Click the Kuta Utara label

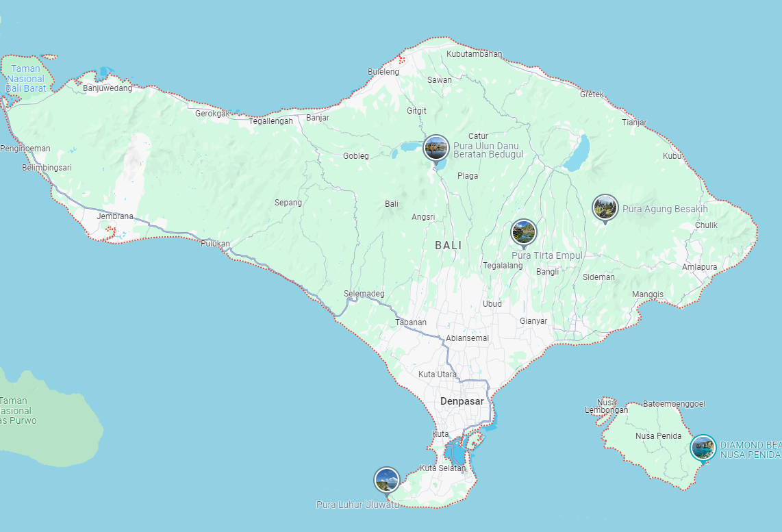tap(438, 374)
